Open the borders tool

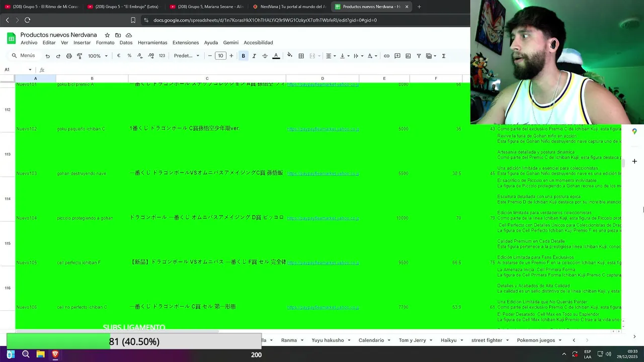coord(301,56)
